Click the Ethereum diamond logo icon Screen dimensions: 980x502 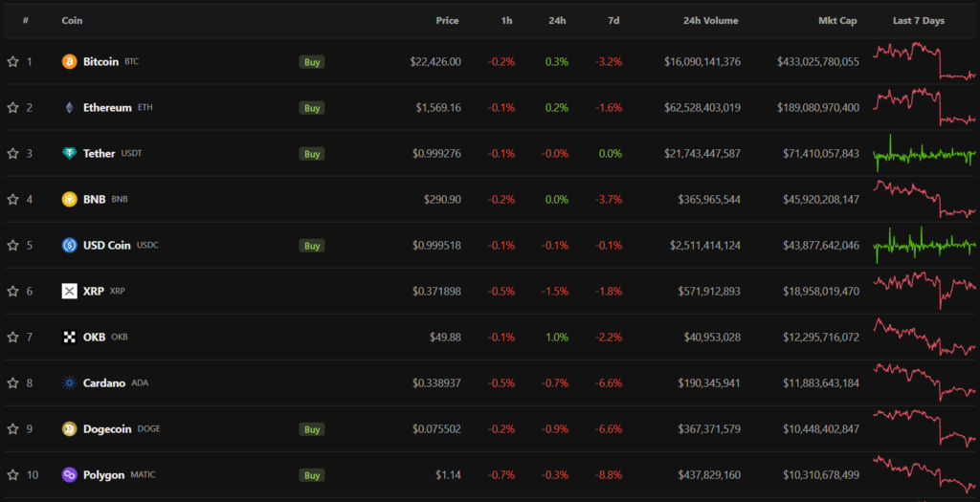pyautogui.click(x=69, y=107)
